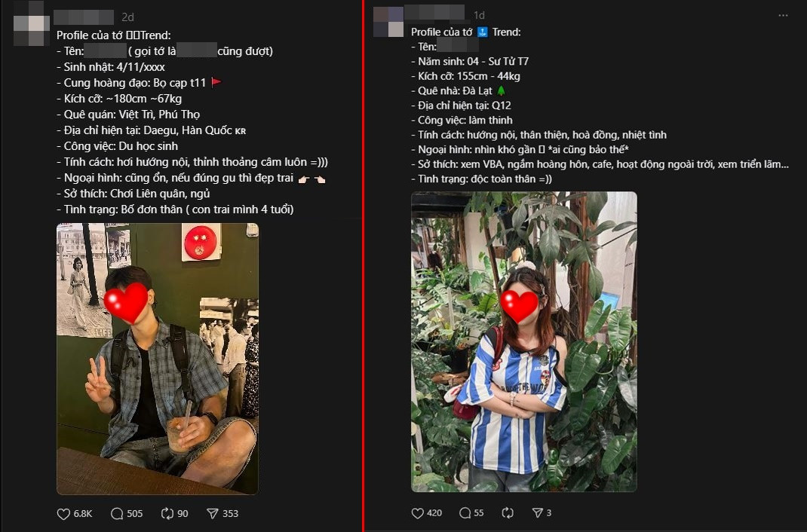
Task: Open the blurred username beside the 1d timestamp
Action: [x=434, y=14]
